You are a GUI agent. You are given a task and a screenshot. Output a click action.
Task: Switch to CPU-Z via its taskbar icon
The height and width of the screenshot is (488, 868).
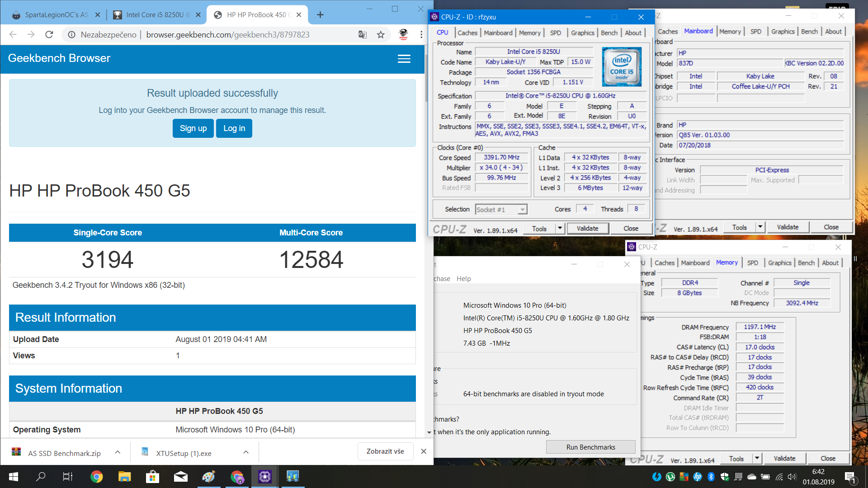264,476
